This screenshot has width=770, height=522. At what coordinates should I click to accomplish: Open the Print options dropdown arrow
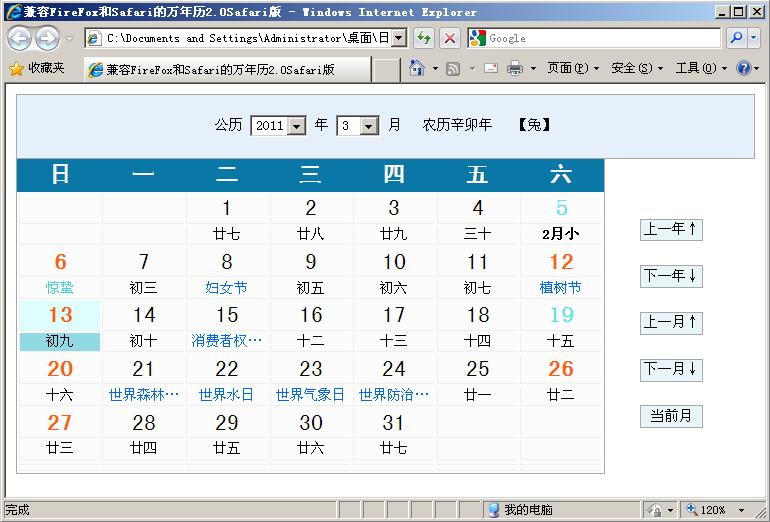tap(533, 69)
